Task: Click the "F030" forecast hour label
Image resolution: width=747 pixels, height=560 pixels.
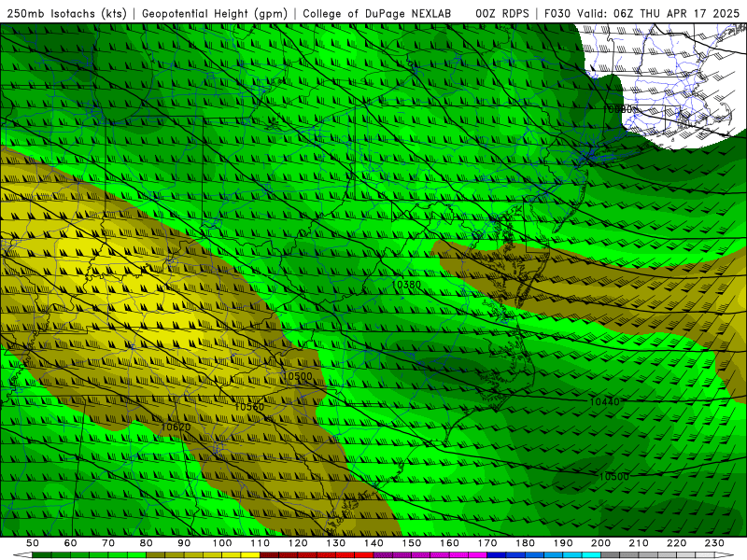Action: (557, 14)
